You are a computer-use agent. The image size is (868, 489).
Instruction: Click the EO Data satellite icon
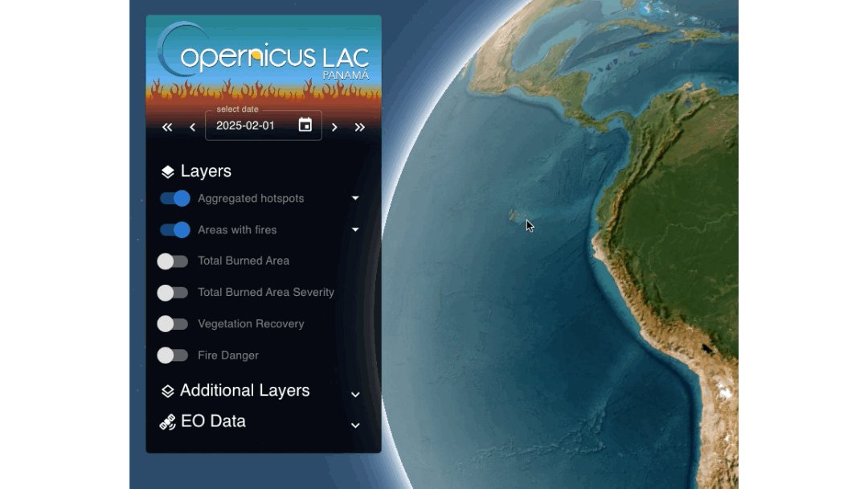click(x=167, y=422)
